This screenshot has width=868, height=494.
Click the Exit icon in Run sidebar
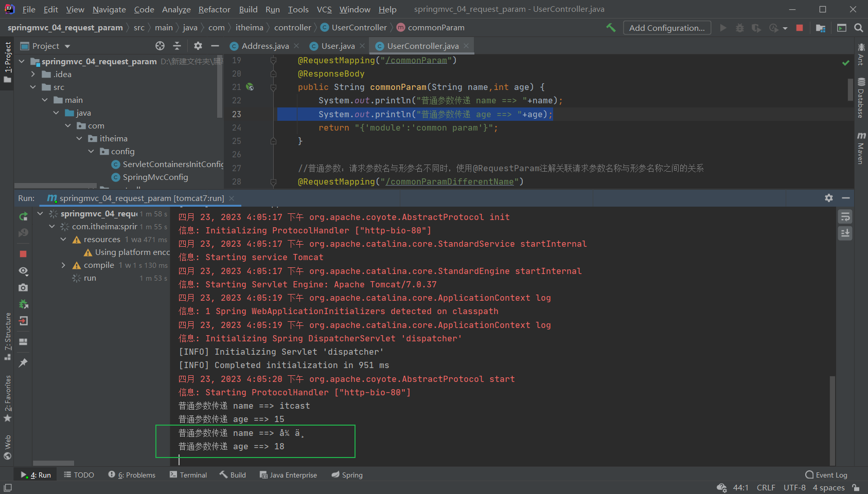[23, 321]
